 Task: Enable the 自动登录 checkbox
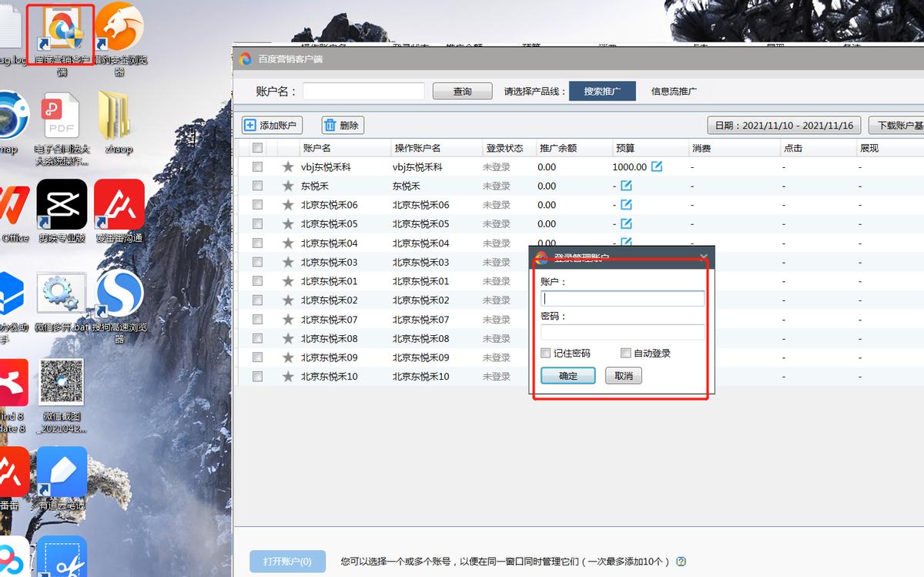625,353
